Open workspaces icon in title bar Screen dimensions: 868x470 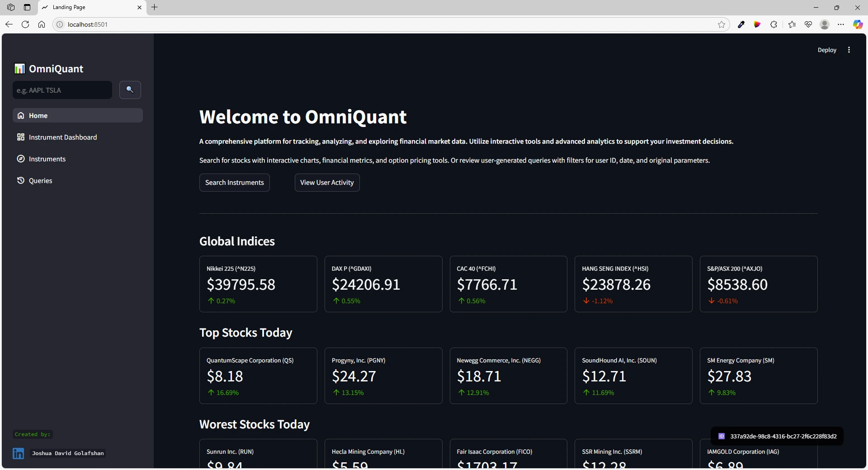coord(11,7)
